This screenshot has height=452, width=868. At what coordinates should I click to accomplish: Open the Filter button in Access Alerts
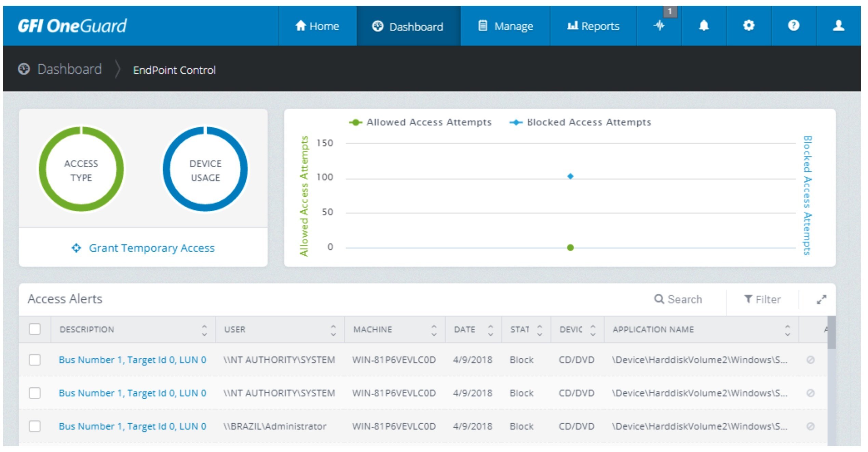click(x=762, y=299)
